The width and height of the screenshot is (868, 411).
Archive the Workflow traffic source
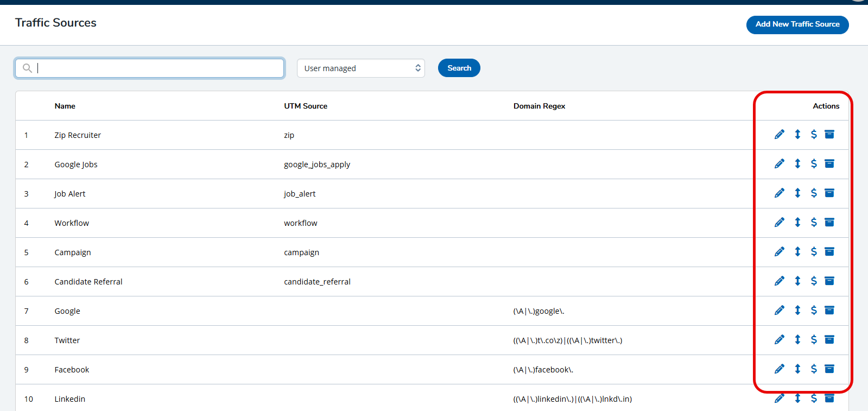click(x=829, y=222)
